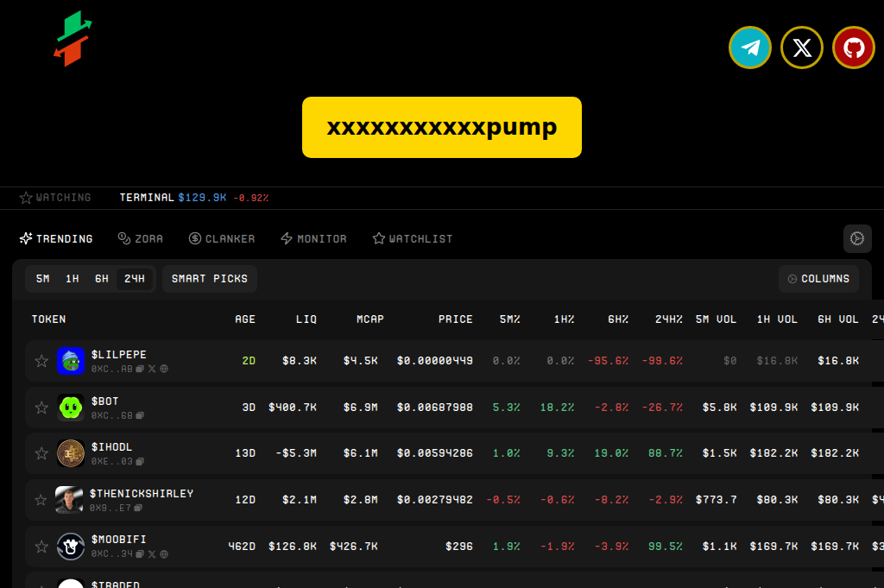Open $LILPEPE's X profile icon

[152, 368]
